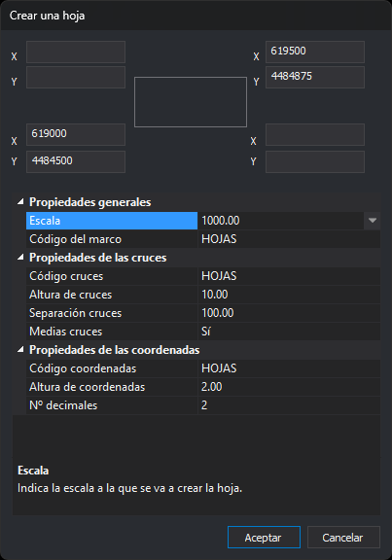Click the Propiedades de las coordenadas header text
This screenshot has height=560, width=392.
coord(115,350)
